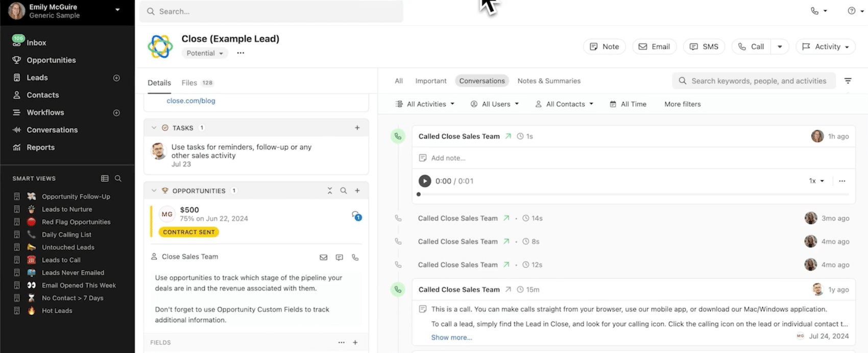Open Opportunity Follow-Up smart view
Screen dimensions: 868x353
click(76, 197)
